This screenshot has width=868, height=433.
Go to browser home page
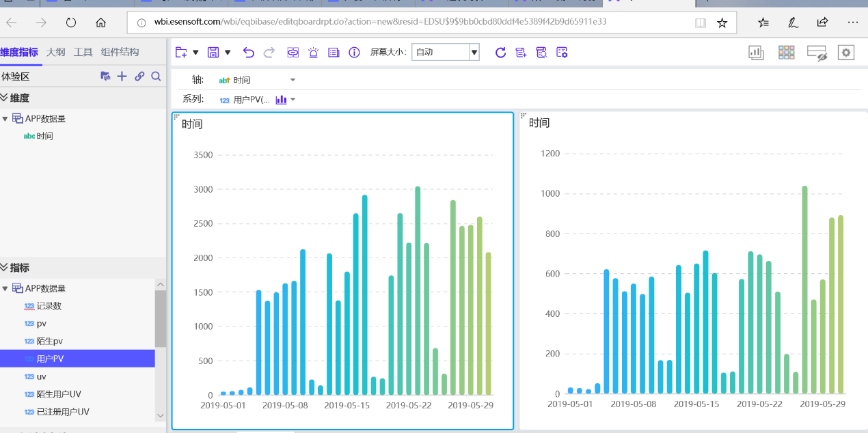101,23
